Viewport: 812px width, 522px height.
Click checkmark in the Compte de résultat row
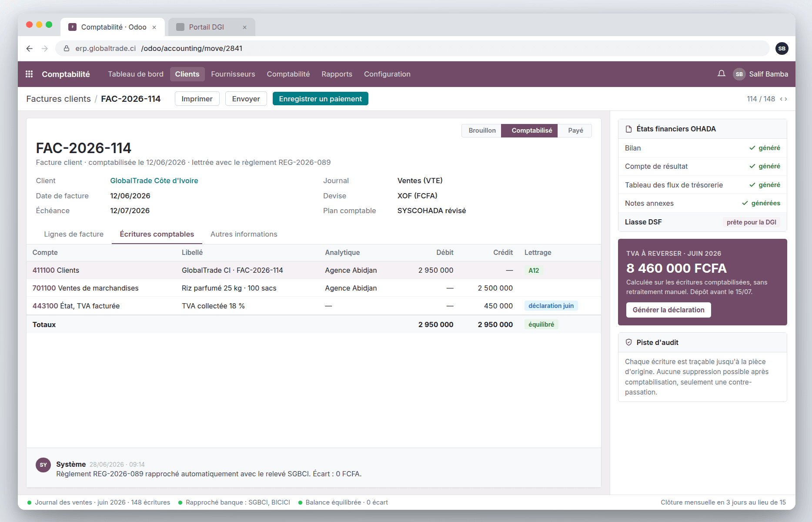click(752, 166)
